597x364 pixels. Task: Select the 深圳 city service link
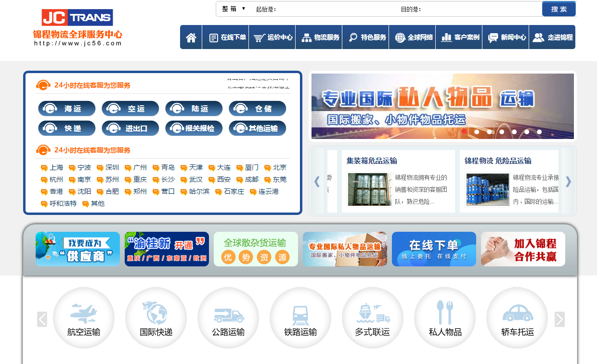(108, 168)
